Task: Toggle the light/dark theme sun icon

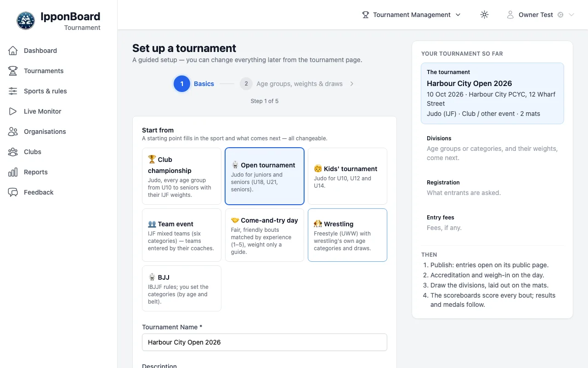Action: click(x=484, y=15)
